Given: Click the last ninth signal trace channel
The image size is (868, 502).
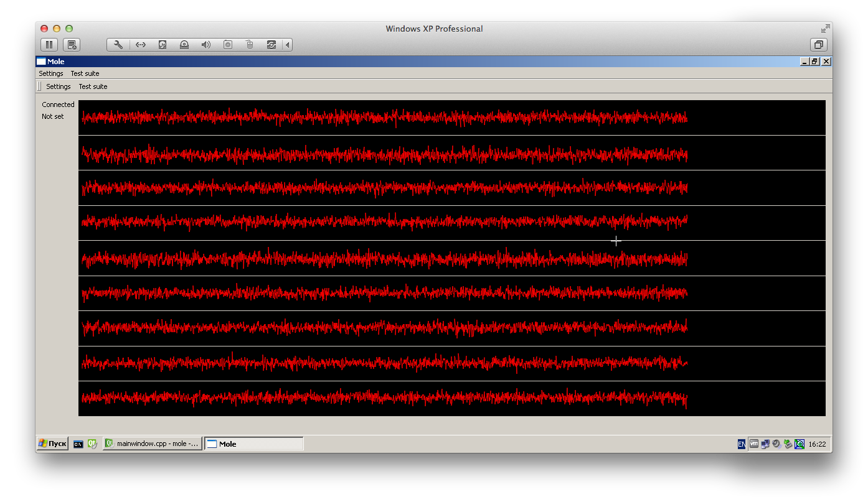Looking at the screenshot, I should (x=452, y=399).
